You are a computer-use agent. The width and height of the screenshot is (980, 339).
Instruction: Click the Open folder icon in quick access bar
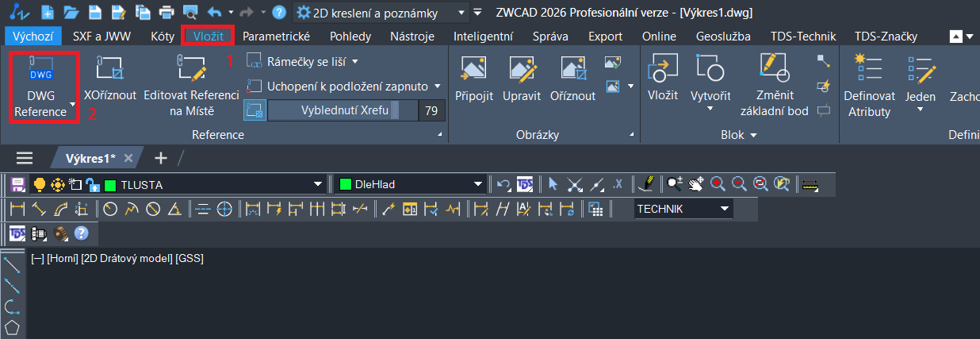(71, 12)
